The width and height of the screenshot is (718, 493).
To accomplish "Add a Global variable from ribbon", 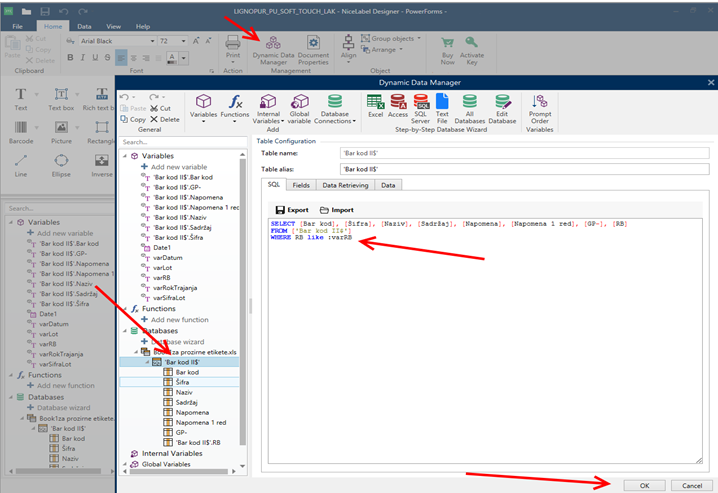I will [x=299, y=109].
